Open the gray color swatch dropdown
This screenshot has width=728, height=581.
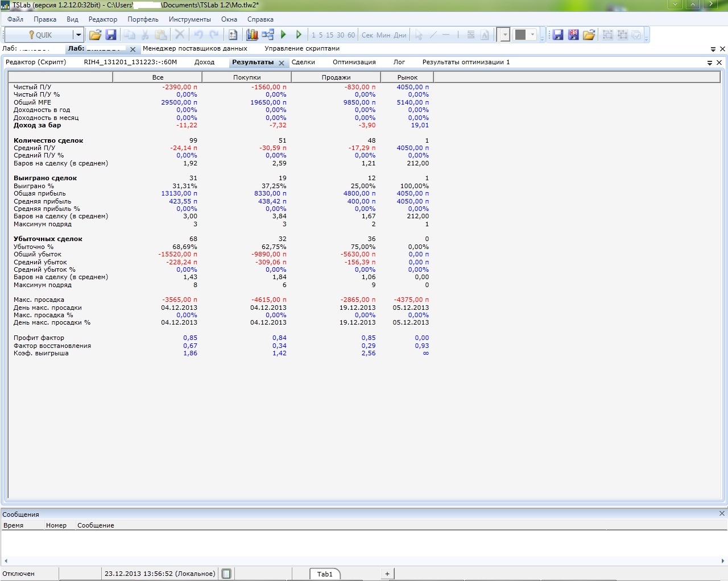point(532,35)
